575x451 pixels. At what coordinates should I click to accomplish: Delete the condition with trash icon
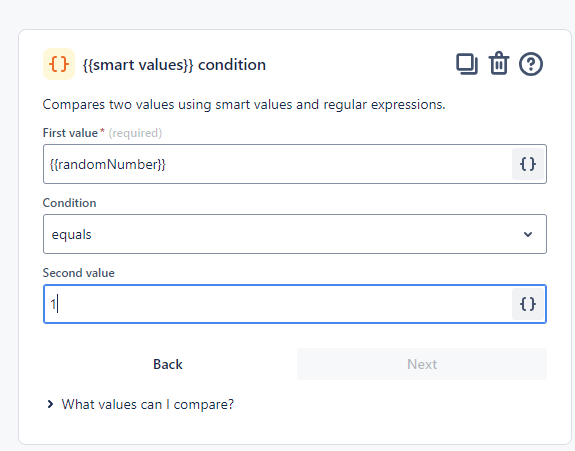pyautogui.click(x=499, y=64)
